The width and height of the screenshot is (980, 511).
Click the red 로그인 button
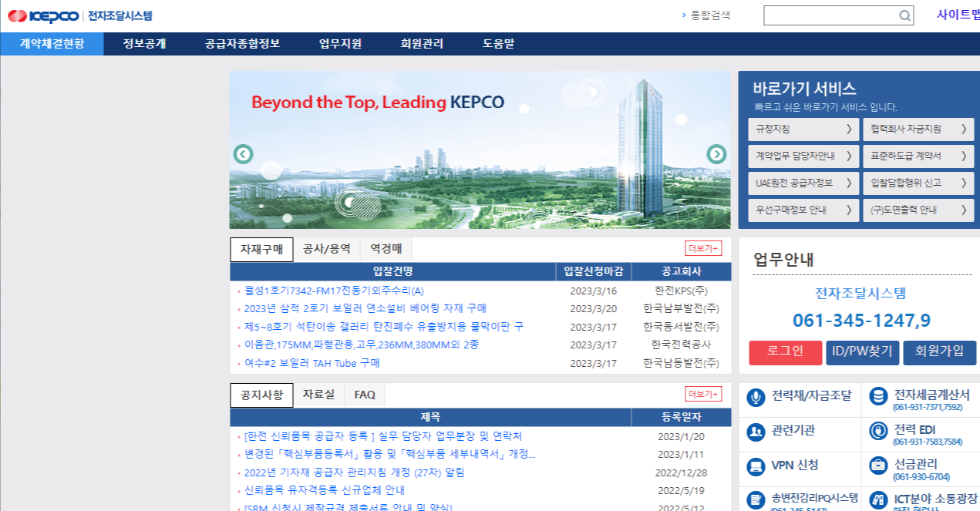pyautogui.click(x=785, y=352)
